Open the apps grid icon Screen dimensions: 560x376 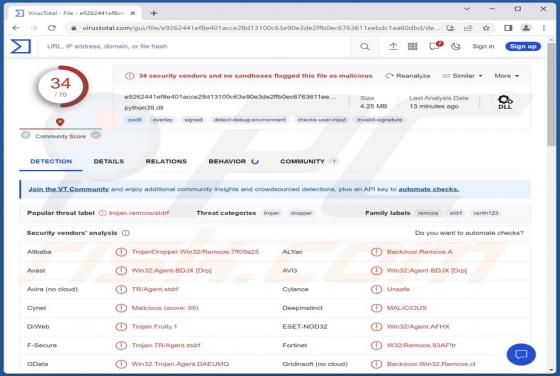412,46
